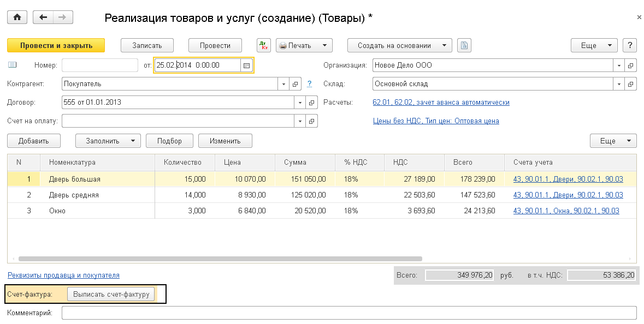Open the Контрагент record with its open icon

click(296, 85)
